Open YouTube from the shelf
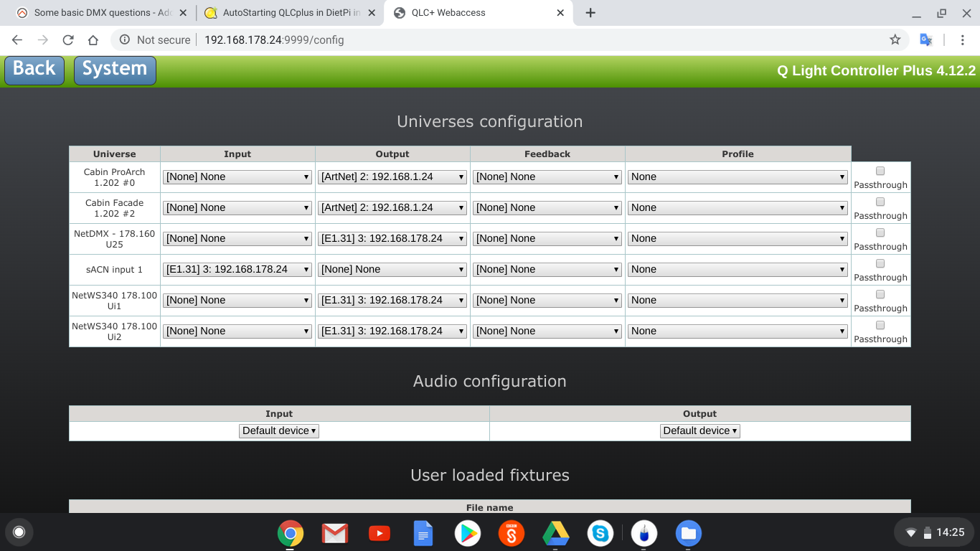 click(x=380, y=533)
